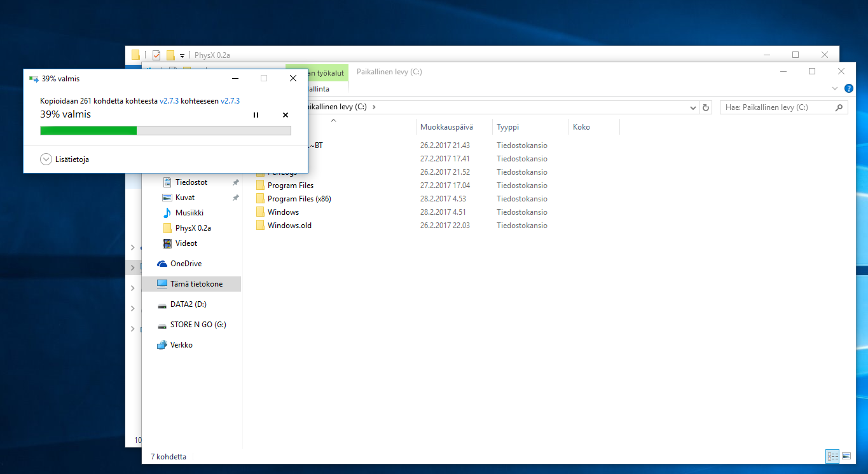The height and width of the screenshot is (474, 868).
Task: Switch to details view icon in status bar
Action: (x=832, y=456)
